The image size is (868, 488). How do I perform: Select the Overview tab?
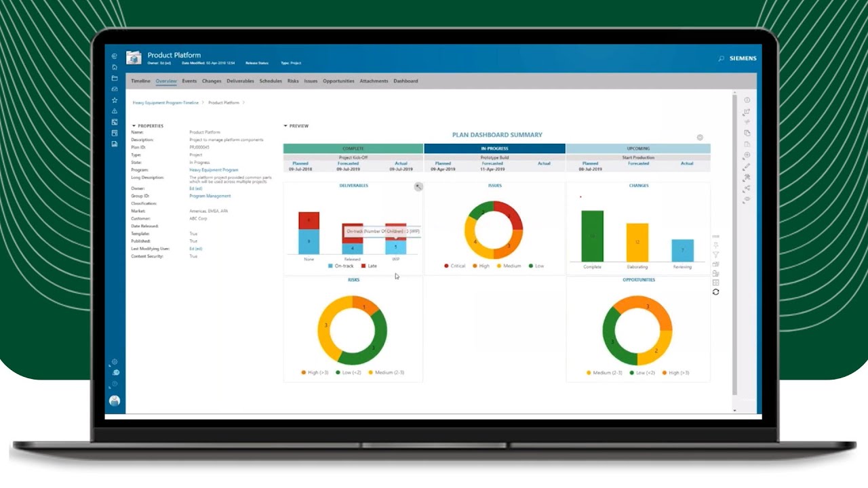166,81
